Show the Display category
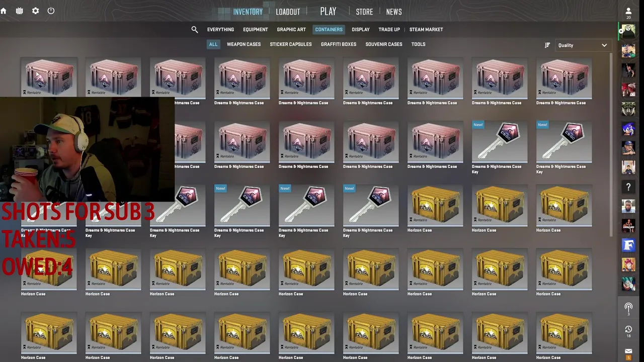 point(360,30)
